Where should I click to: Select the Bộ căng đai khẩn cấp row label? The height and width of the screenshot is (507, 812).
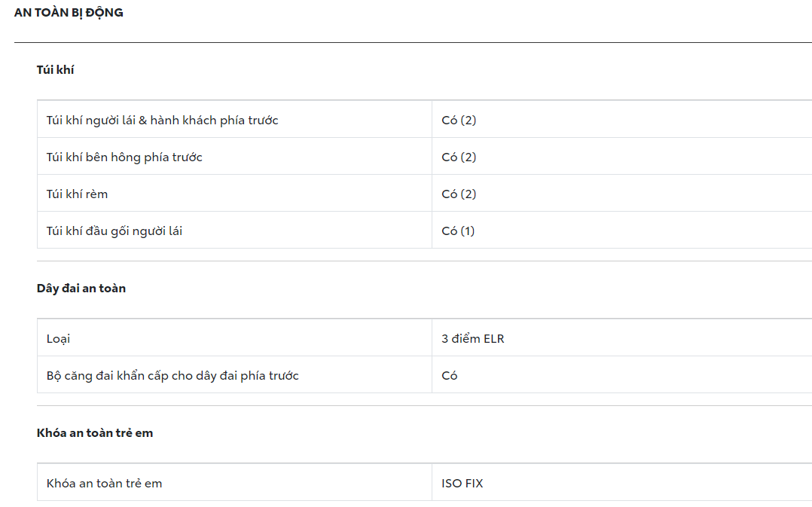coord(172,376)
